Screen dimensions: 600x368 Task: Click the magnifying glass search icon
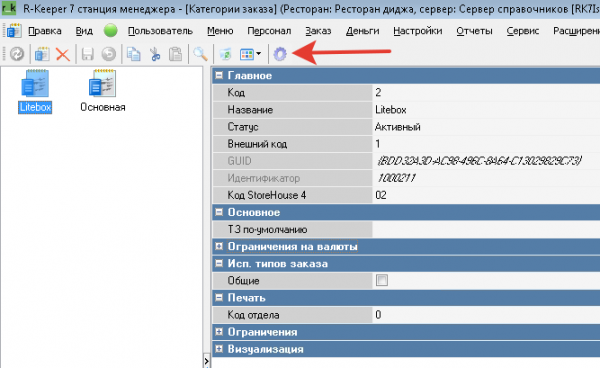[x=200, y=54]
